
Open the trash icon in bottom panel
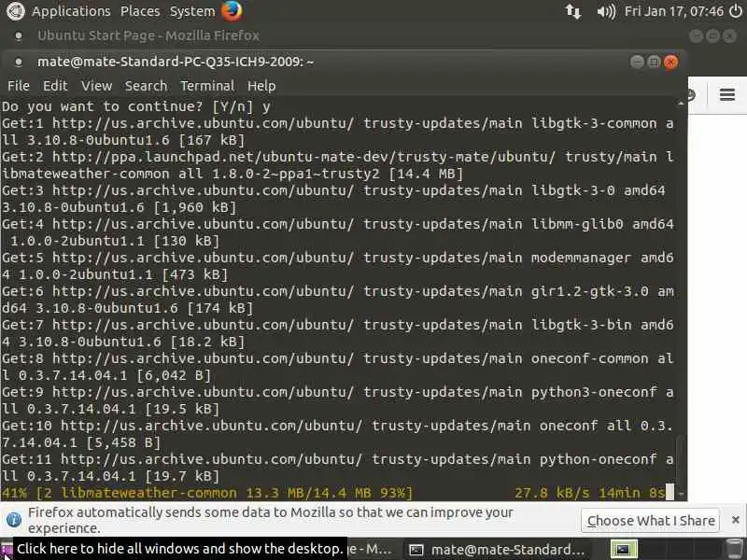[x=734, y=550]
